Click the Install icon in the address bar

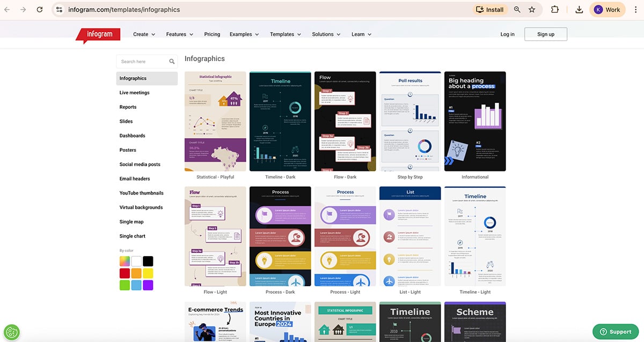(489, 9)
